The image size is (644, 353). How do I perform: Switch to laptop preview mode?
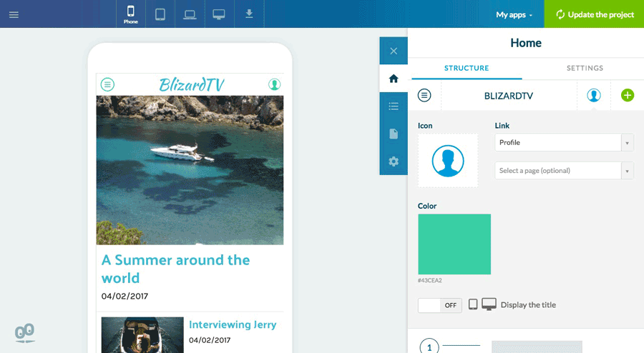point(190,14)
